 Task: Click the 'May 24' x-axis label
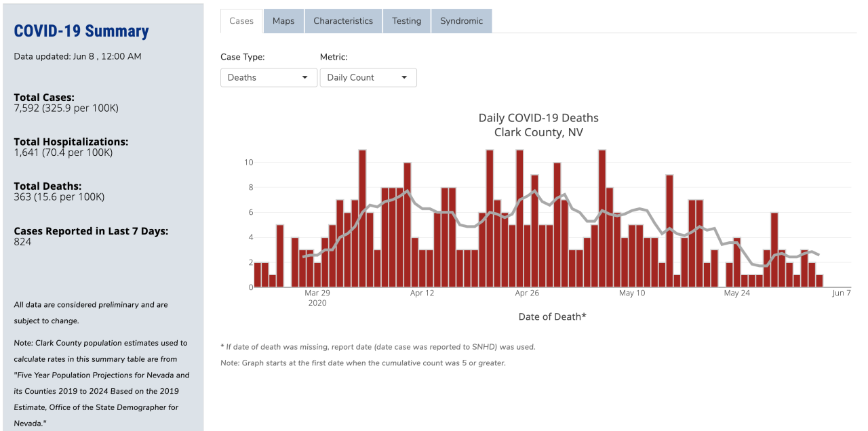736,293
